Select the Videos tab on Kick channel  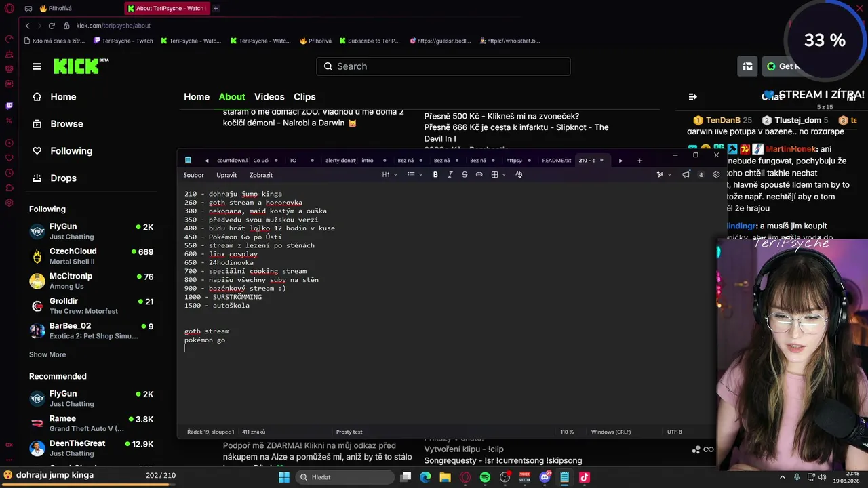point(269,97)
